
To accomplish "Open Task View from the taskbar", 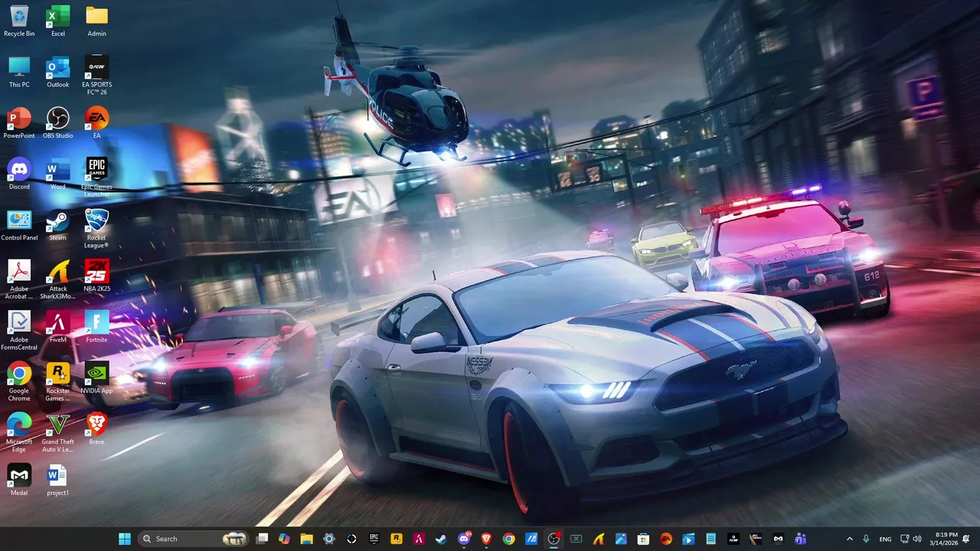I will point(263,539).
